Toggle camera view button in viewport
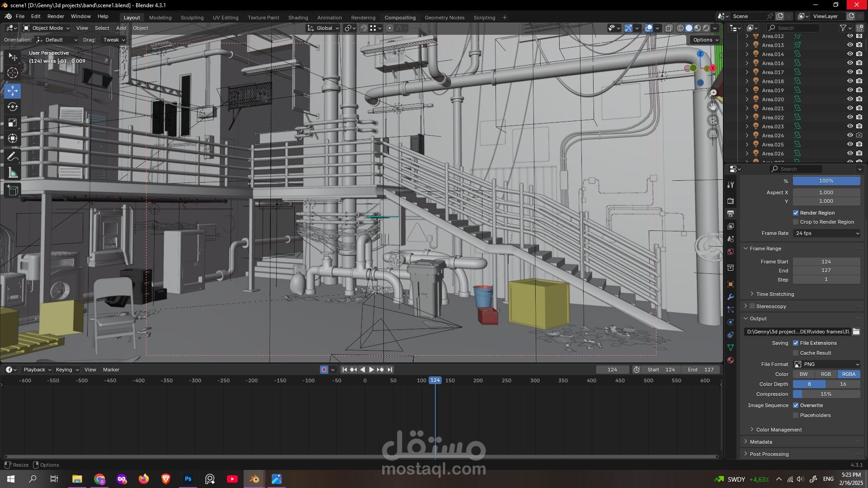 click(713, 120)
